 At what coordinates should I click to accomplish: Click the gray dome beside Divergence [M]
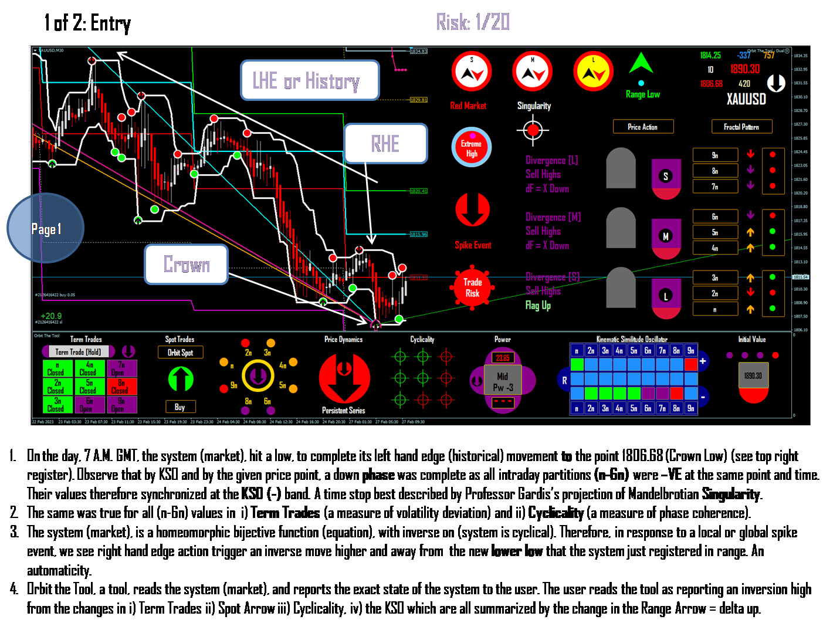click(621, 228)
